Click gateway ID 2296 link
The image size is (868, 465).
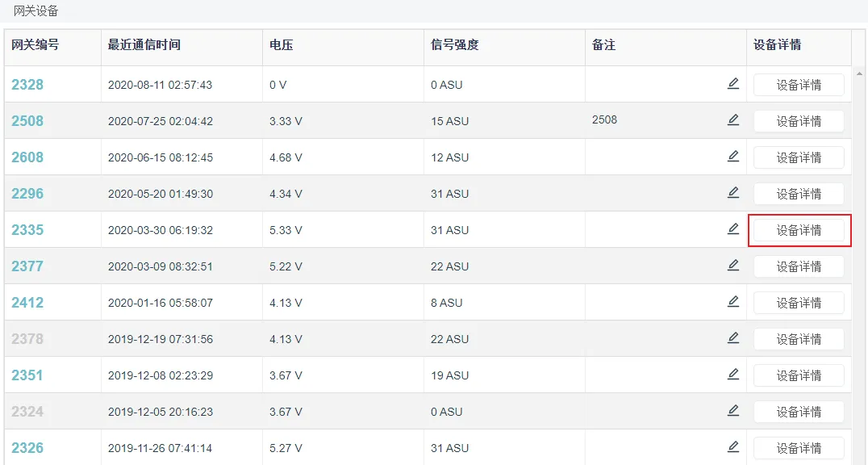coord(27,194)
